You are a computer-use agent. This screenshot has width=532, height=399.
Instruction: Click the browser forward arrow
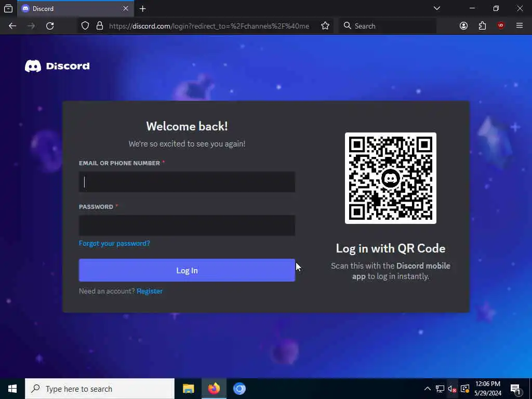pyautogui.click(x=31, y=26)
